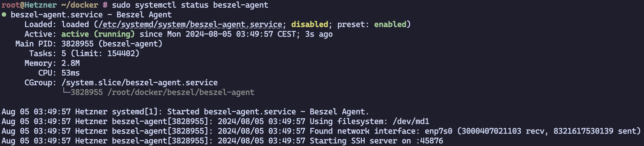
Task: Click the green 'enabled' preset word
Action: coord(390,25)
